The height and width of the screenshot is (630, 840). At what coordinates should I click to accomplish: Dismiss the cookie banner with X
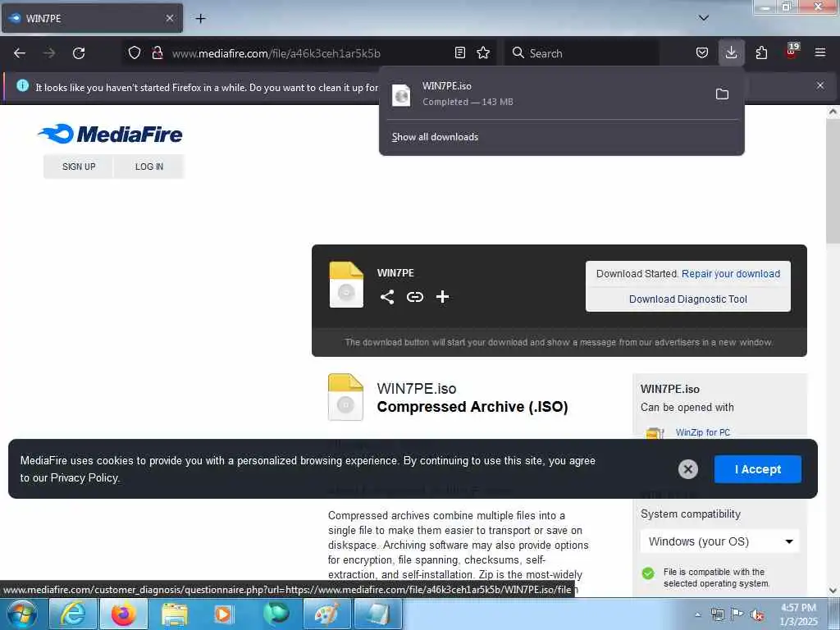pos(688,469)
